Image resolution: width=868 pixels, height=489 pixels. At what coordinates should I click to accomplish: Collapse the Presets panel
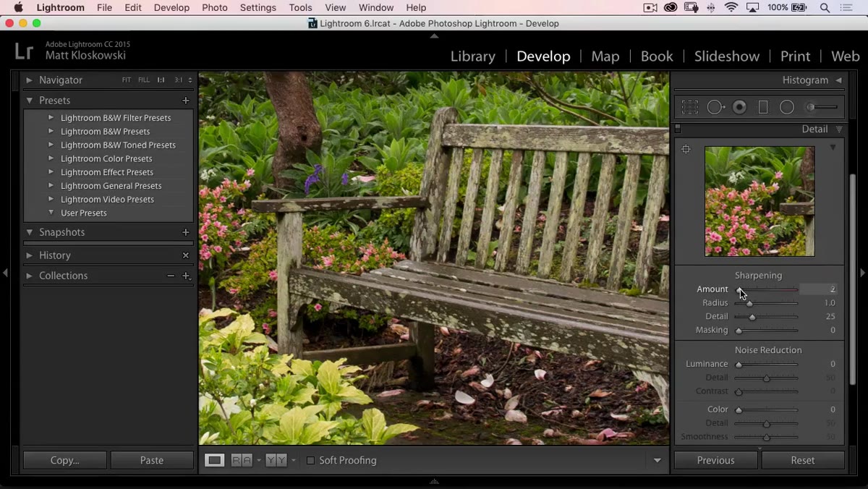click(x=29, y=101)
